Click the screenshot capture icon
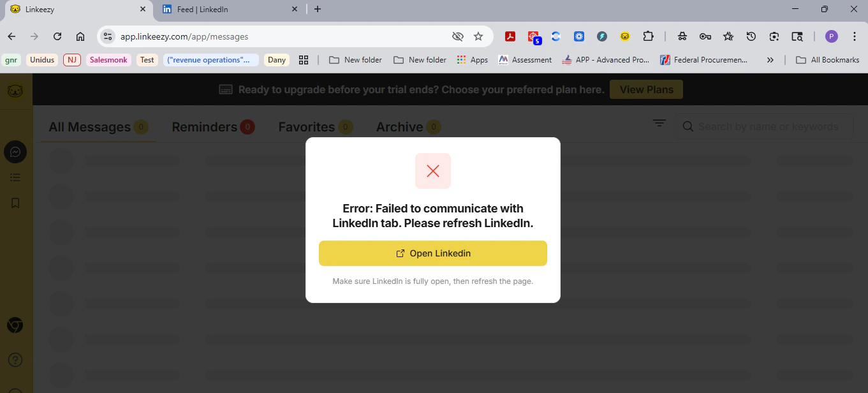 pyautogui.click(x=774, y=36)
